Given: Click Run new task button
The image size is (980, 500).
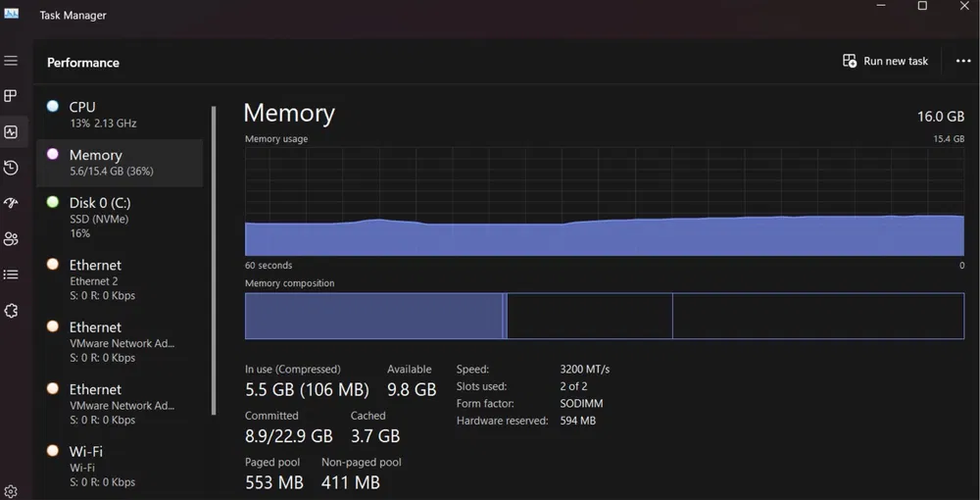Looking at the screenshot, I should (x=885, y=61).
